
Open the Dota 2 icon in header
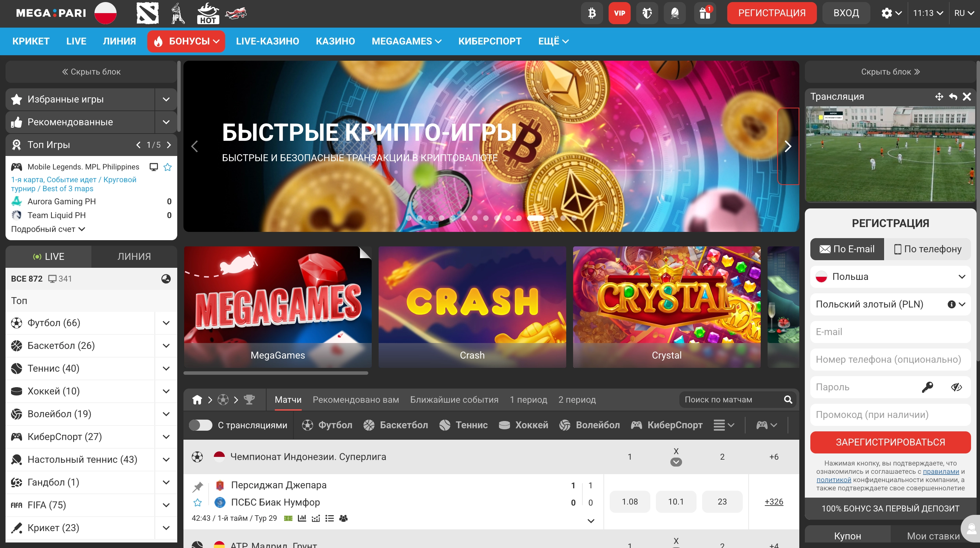click(147, 13)
